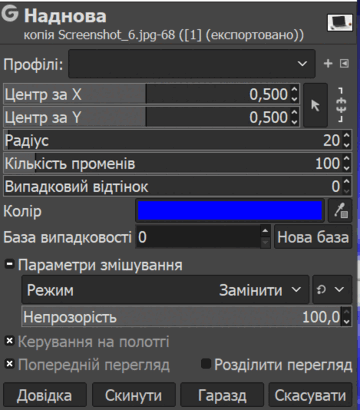Open the Профілі presets dropdown
The height and width of the screenshot is (410, 360).
[192, 64]
